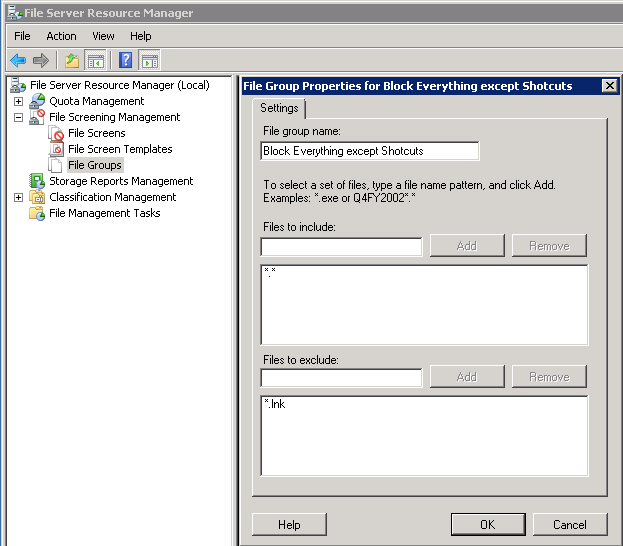Click the blue Help question mark icon

(x=126, y=60)
